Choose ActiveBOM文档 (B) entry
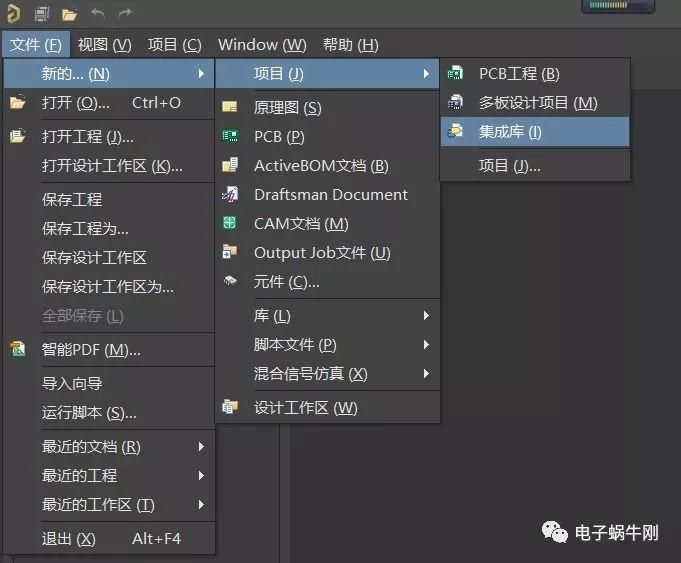Viewport: 681px width, 563px height. pyautogui.click(x=327, y=166)
